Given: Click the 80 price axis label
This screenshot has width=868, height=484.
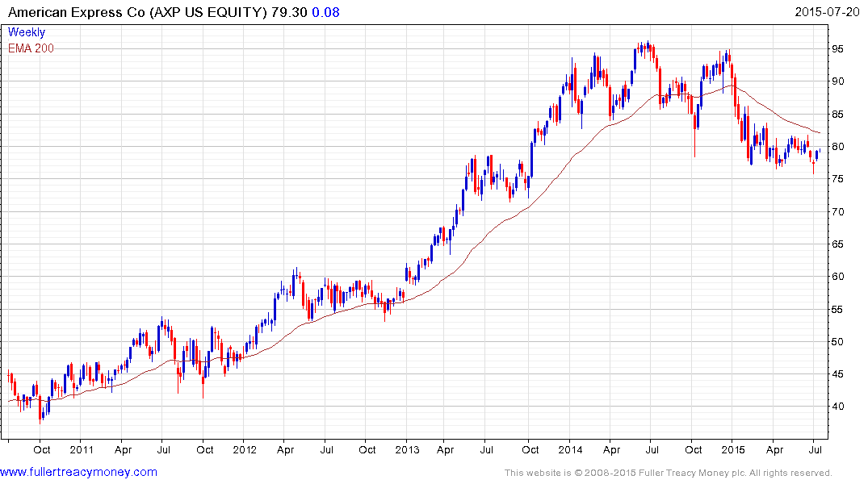Looking at the screenshot, I should (837, 147).
